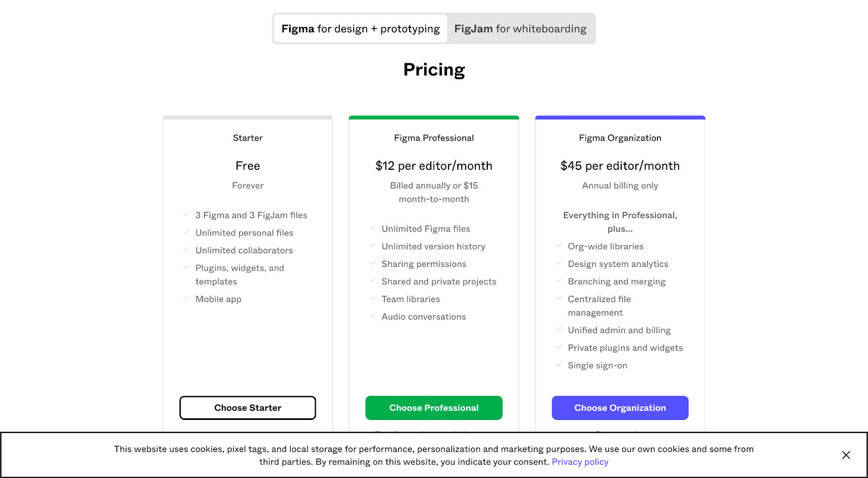Select the Starter plan card
Screen dimensions: 868x478
coord(247,138)
